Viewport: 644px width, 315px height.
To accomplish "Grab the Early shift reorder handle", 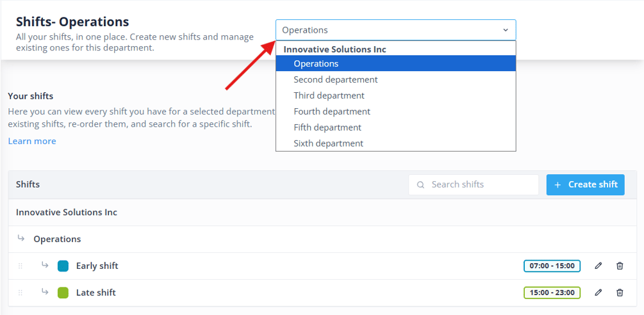I will tap(20, 266).
